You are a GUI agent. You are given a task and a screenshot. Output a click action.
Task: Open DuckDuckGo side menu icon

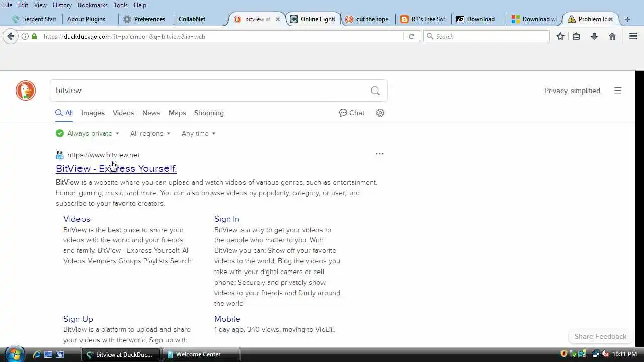coord(618,90)
